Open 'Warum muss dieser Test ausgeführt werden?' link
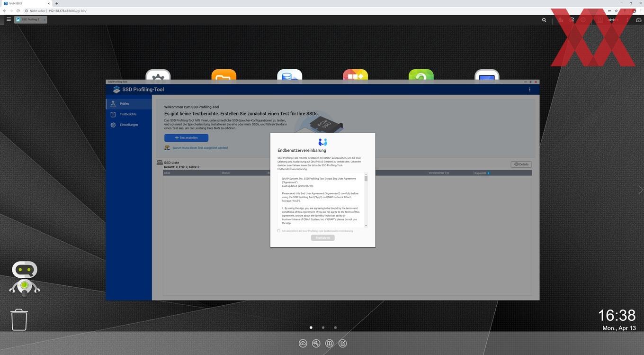The width and height of the screenshot is (644, 355). [200, 147]
